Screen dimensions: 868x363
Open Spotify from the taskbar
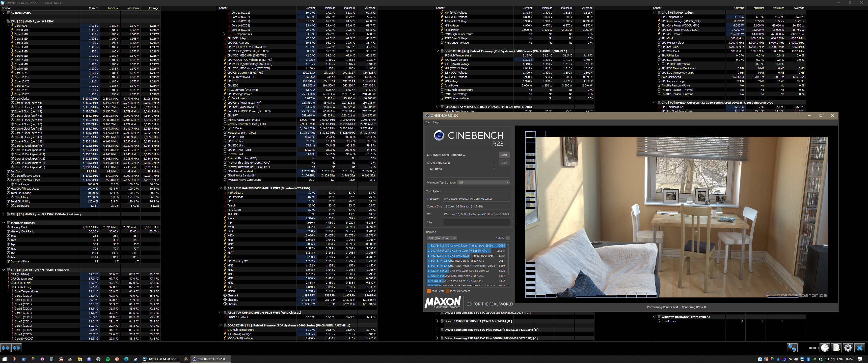(108, 359)
